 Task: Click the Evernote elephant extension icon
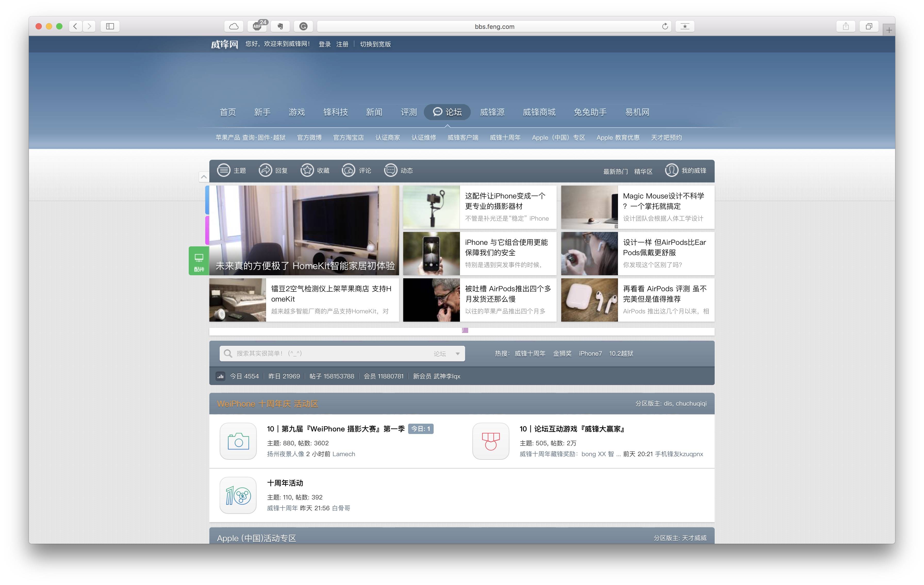point(280,26)
